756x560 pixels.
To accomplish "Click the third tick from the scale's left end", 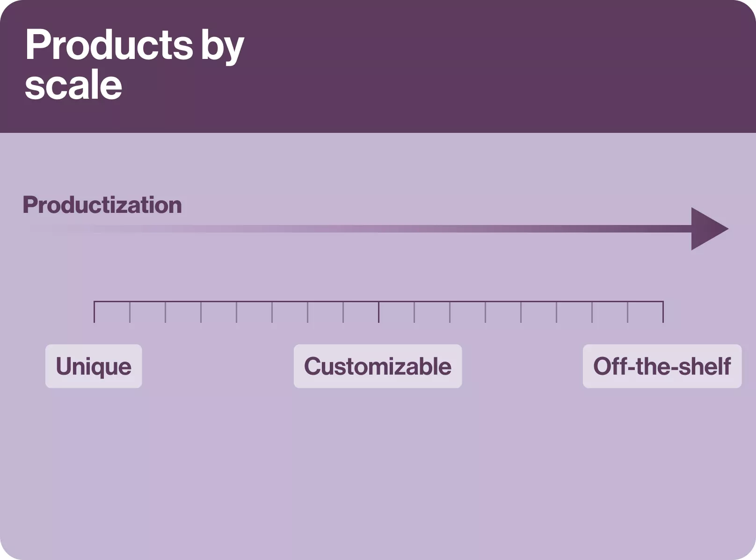I will click(165, 312).
